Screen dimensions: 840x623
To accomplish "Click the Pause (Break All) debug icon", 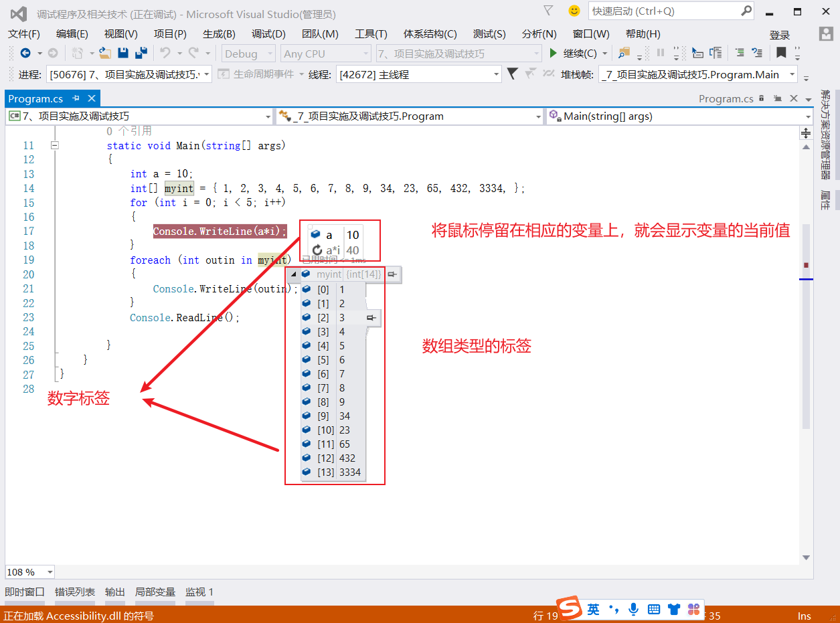I will [x=661, y=54].
